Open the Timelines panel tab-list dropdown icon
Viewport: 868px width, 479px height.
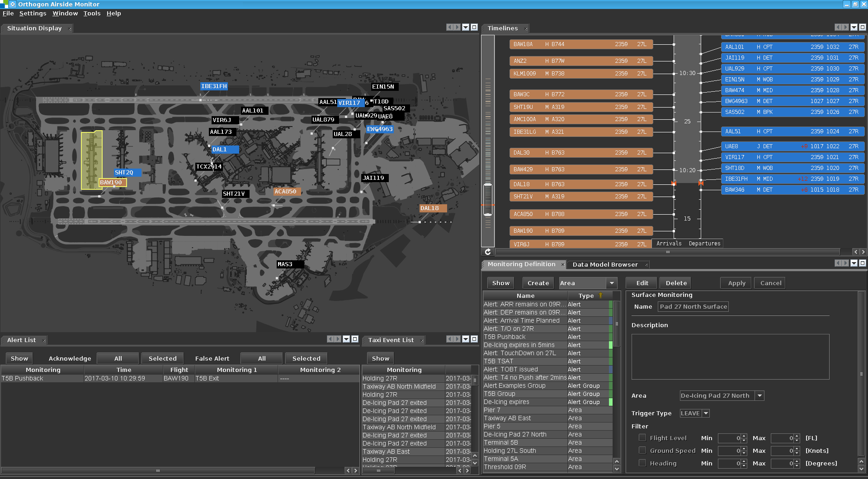coord(854,27)
